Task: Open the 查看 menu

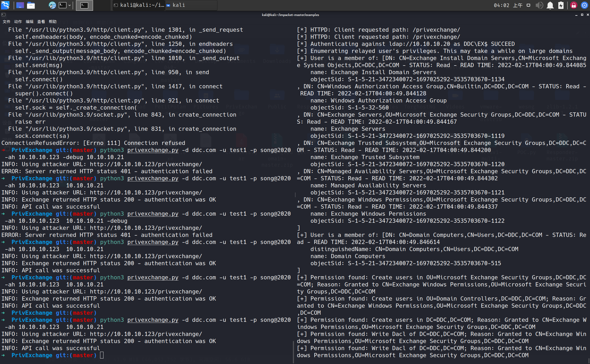Action: pos(41,21)
